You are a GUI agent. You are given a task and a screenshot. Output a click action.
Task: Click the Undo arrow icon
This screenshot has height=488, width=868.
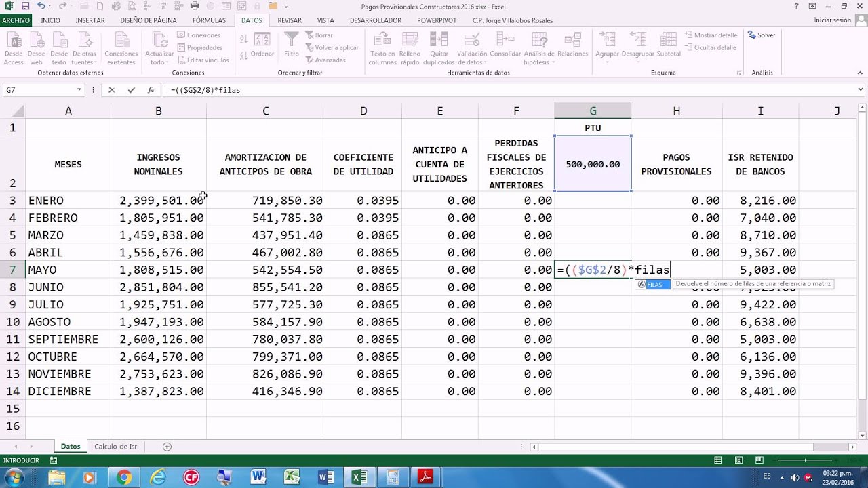tap(41, 6)
